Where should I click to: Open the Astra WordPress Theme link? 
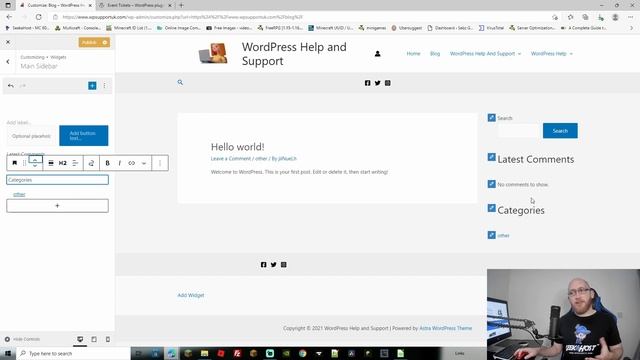(446, 328)
